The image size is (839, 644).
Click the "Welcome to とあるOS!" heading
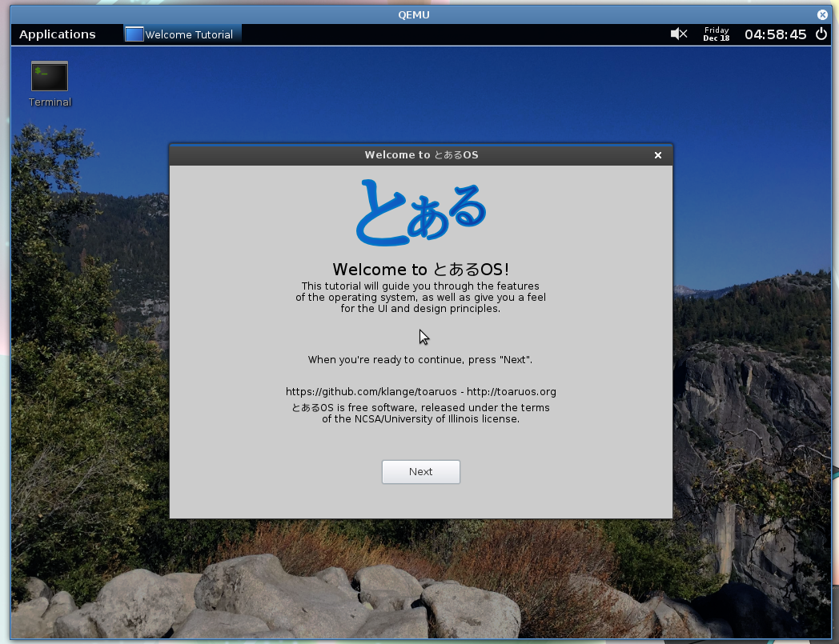(421, 269)
